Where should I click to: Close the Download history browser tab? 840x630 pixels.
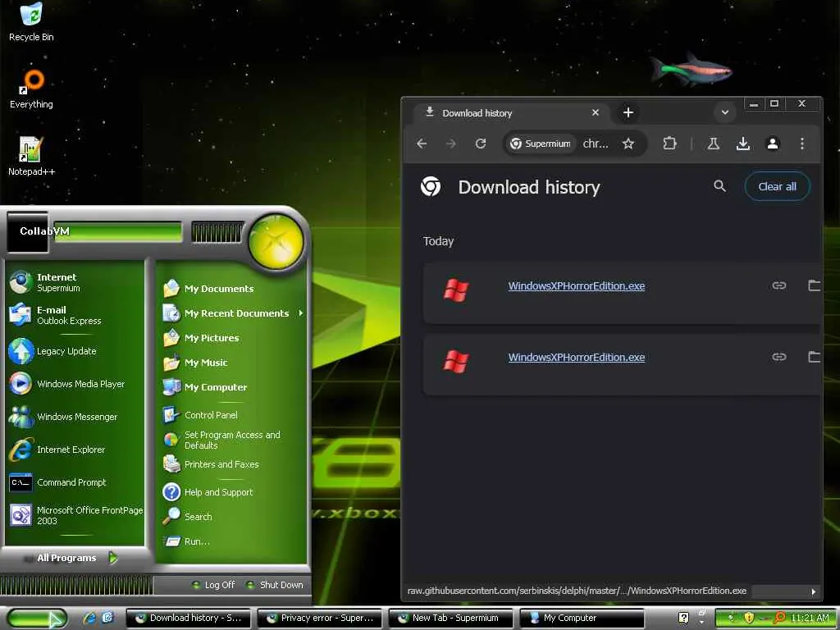pyautogui.click(x=596, y=112)
